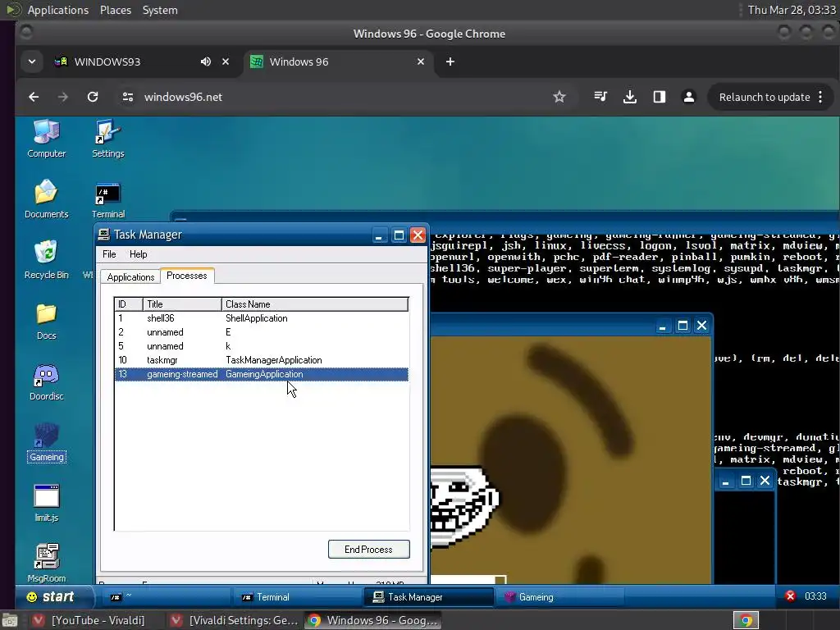Click the panel date and time
This screenshot has height=630, width=840.
point(792,10)
